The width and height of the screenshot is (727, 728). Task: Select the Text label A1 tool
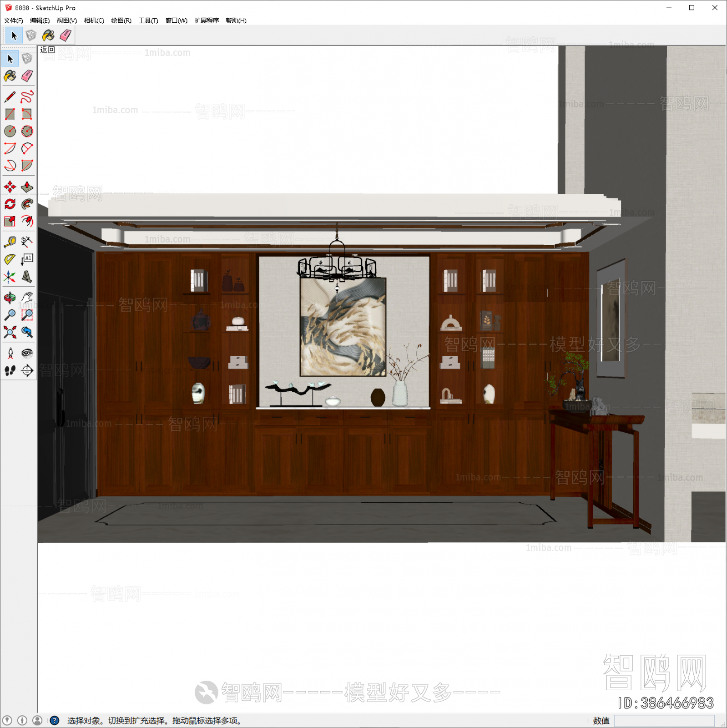tap(27, 259)
